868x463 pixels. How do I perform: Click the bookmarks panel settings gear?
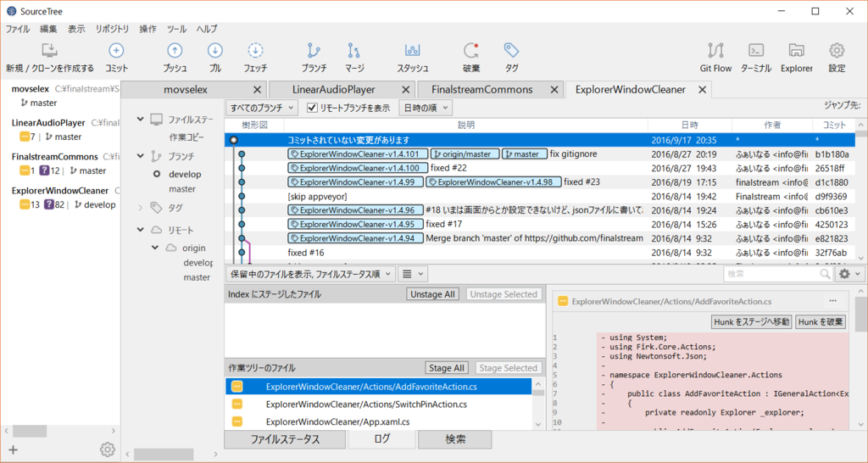pyautogui.click(x=108, y=449)
